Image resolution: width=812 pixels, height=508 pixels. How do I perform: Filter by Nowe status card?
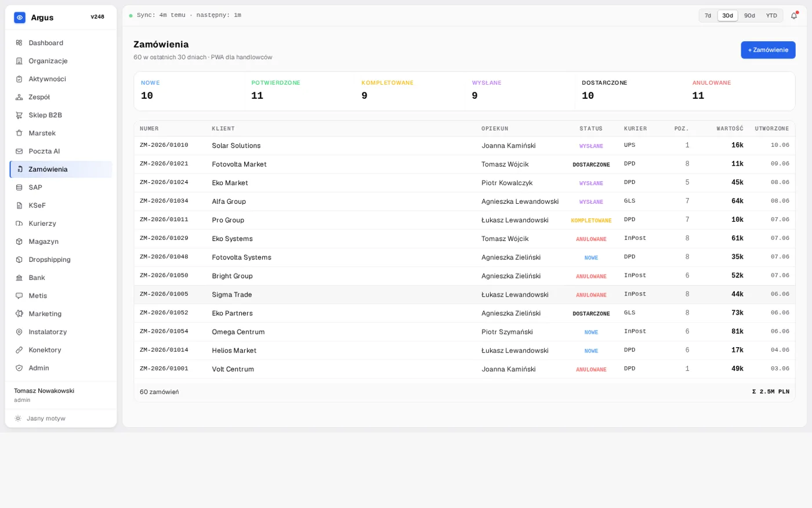189,91
